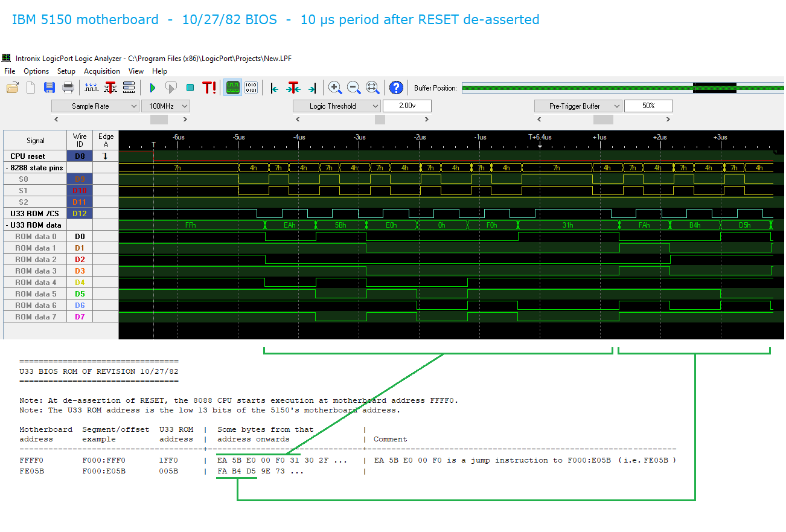Open help via blue question mark icon
This screenshot has width=786, height=532.
[396, 88]
